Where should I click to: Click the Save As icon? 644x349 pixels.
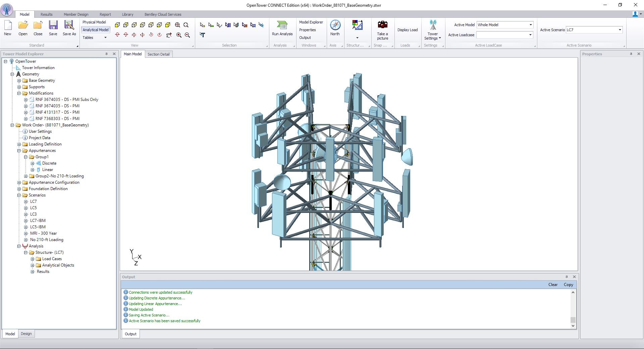click(69, 25)
